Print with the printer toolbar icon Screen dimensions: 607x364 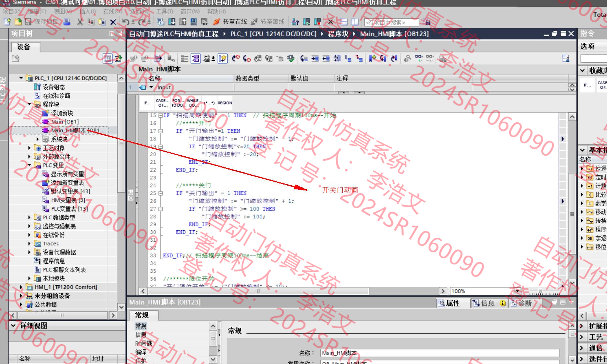tap(67, 22)
